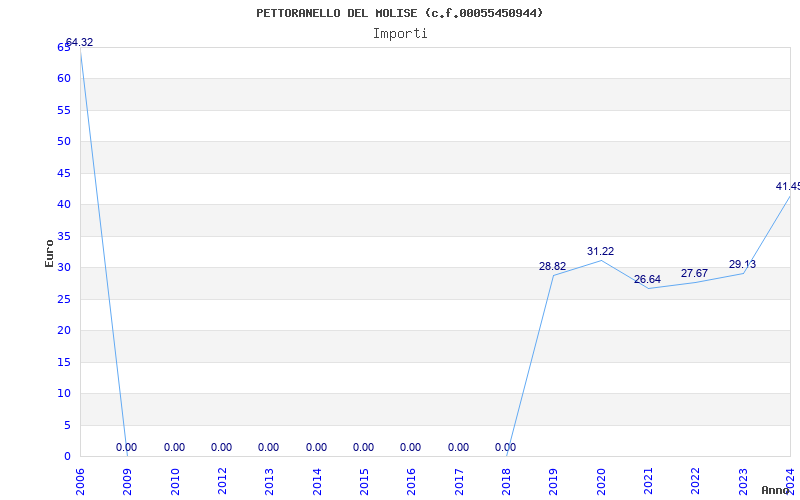This screenshot has width=800, height=500.
Task: Select the 2016 year axis label
Action: [411, 482]
